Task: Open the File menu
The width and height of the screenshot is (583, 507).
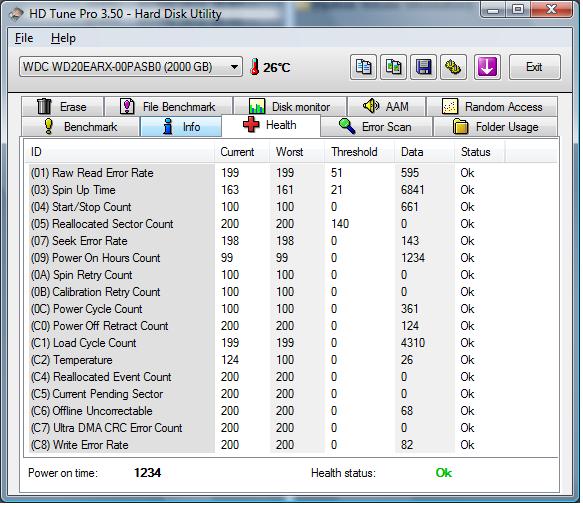Action: (24, 38)
